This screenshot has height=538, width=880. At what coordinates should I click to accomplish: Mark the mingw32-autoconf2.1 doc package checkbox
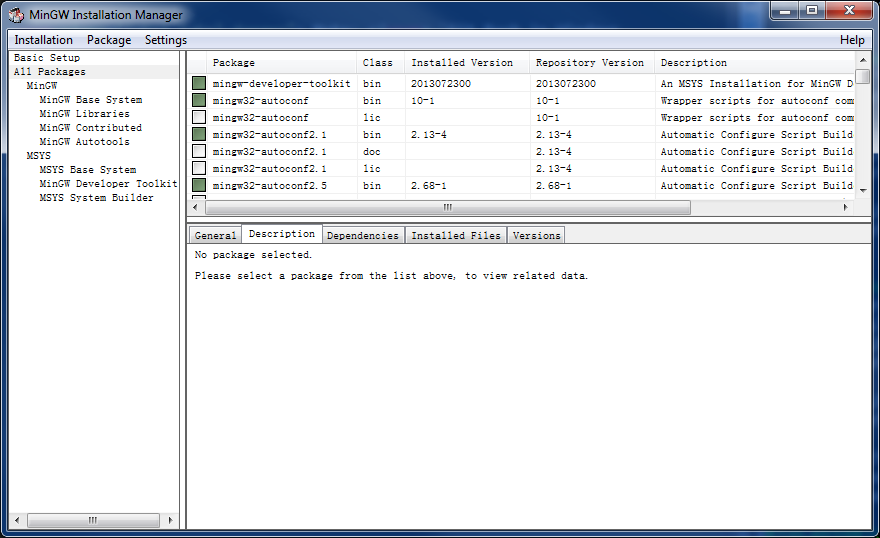coord(199,151)
